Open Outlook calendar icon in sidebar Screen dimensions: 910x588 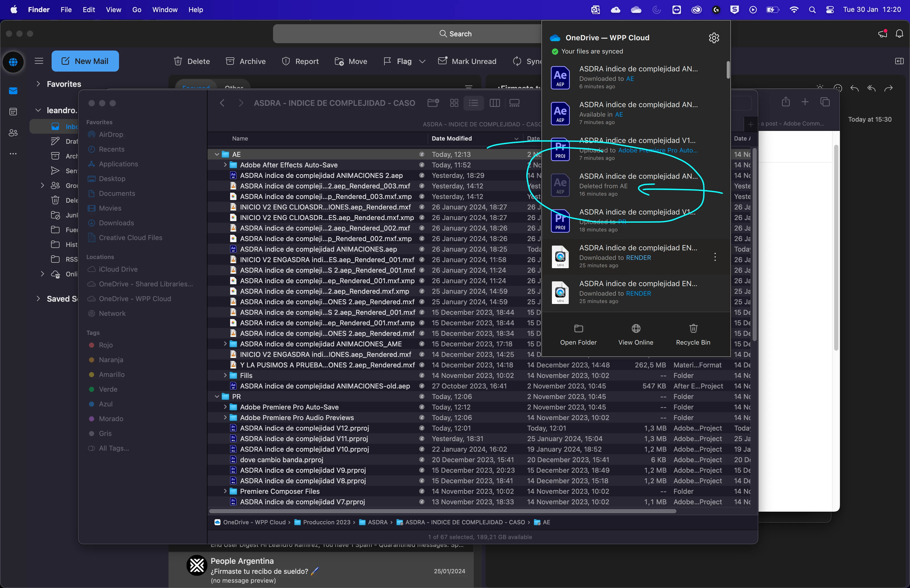coord(13,112)
